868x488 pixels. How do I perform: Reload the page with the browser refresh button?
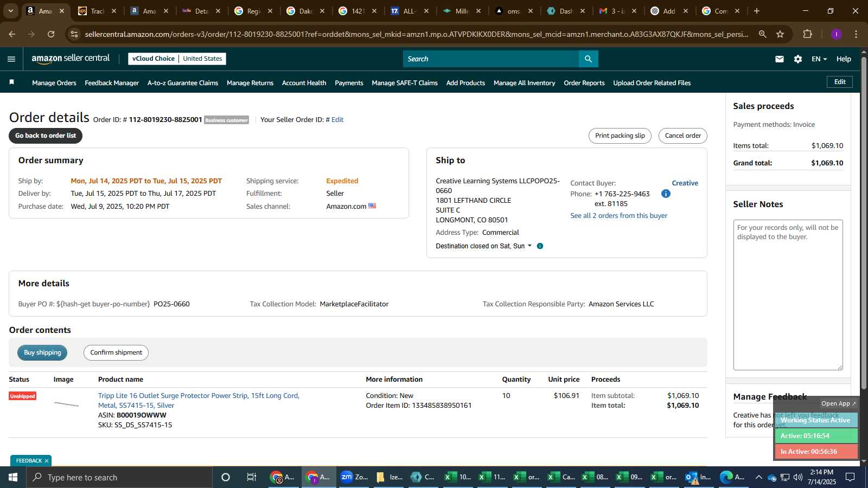point(51,34)
